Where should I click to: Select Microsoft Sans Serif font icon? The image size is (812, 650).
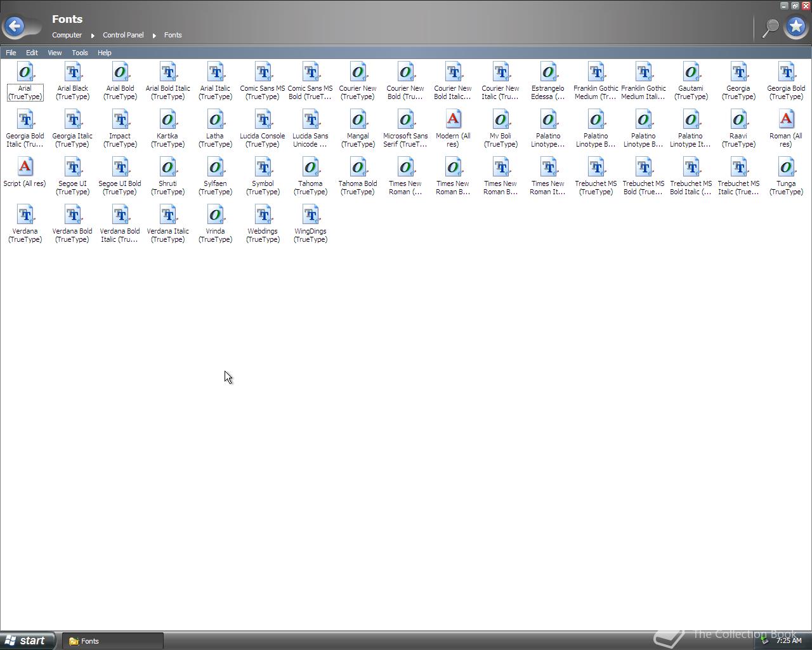pos(406,119)
